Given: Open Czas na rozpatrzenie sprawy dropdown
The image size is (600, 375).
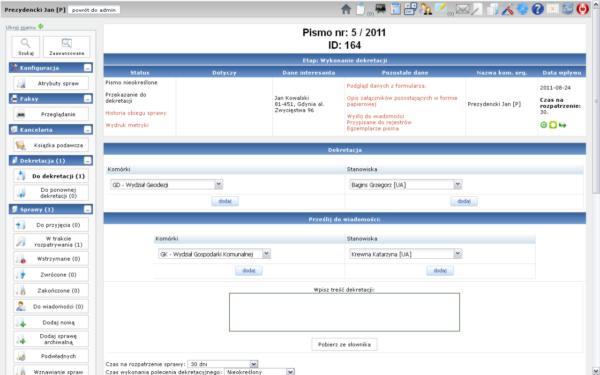Looking at the screenshot, I should (223, 364).
